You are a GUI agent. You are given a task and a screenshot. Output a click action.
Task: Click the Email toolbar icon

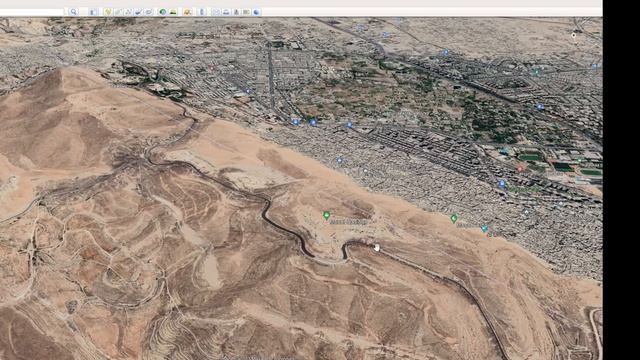coord(216,12)
